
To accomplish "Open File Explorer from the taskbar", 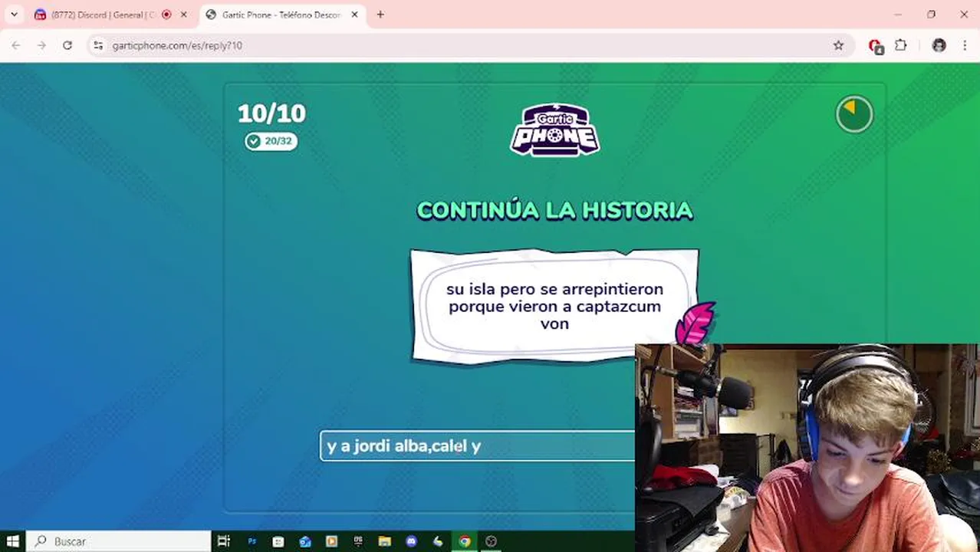I will (x=385, y=541).
